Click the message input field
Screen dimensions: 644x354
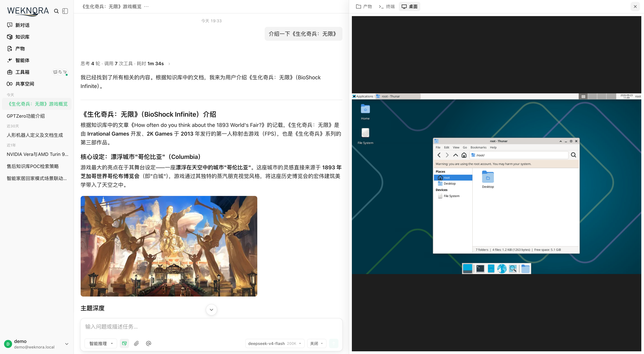pos(211,327)
